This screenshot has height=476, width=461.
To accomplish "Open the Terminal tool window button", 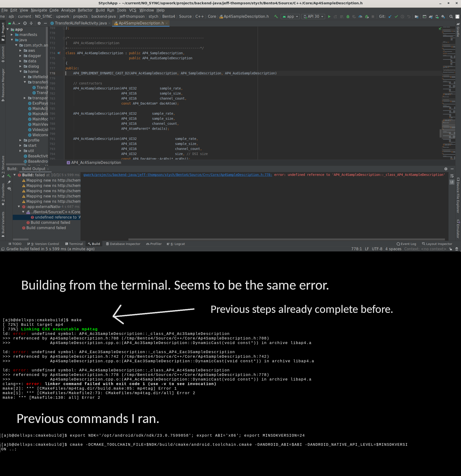I will [x=74, y=244].
